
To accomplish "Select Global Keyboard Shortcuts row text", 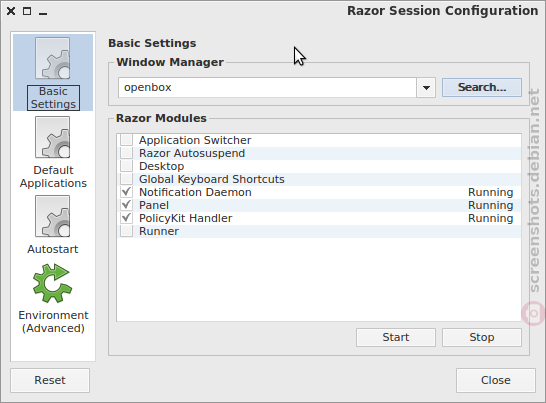I will click(212, 179).
